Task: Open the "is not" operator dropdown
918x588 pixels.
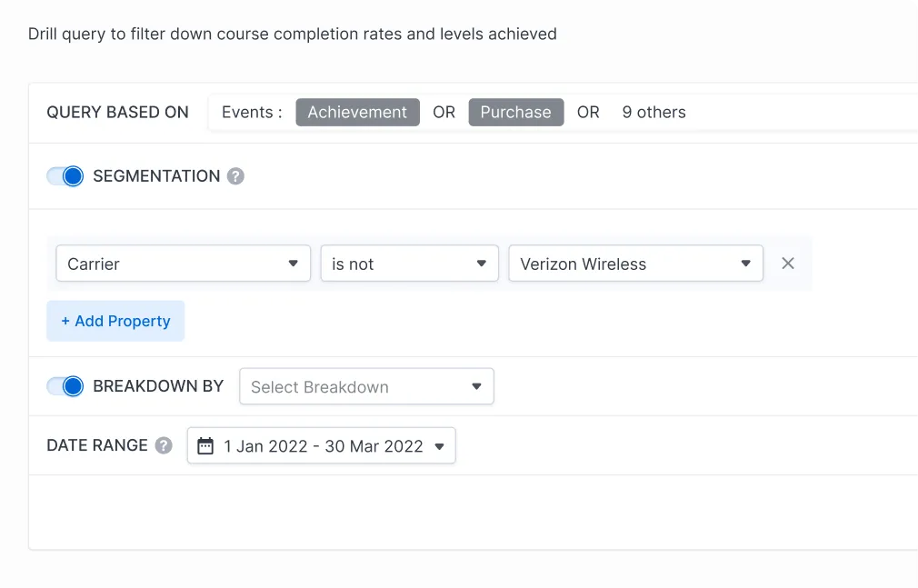Action: [x=409, y=264]
